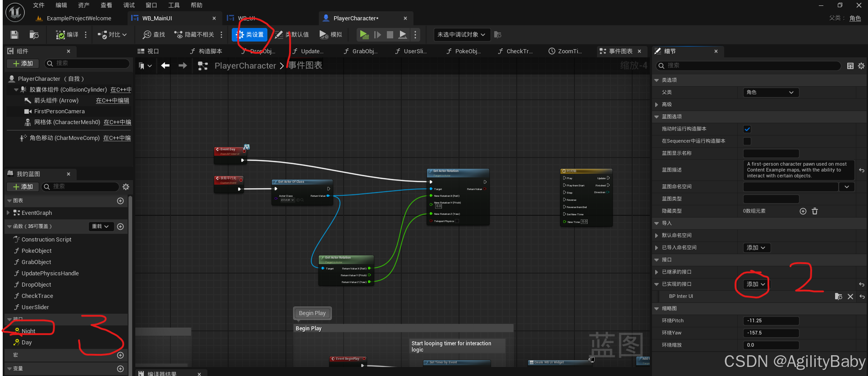Image resolution: width=868 pixels, height=376 pixels.
Task: Toggle Teleport Physics checkbox on Set Actor Rotation
Action: coord(457,221)
